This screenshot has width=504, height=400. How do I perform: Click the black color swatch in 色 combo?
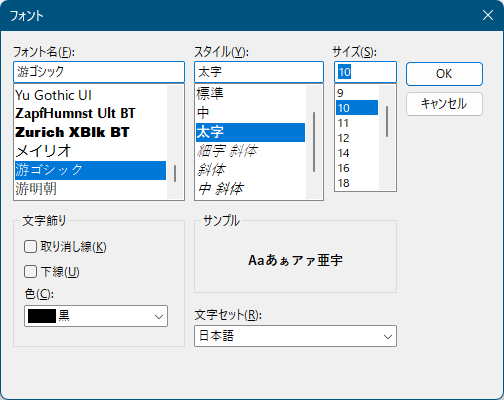click(42, 316)
